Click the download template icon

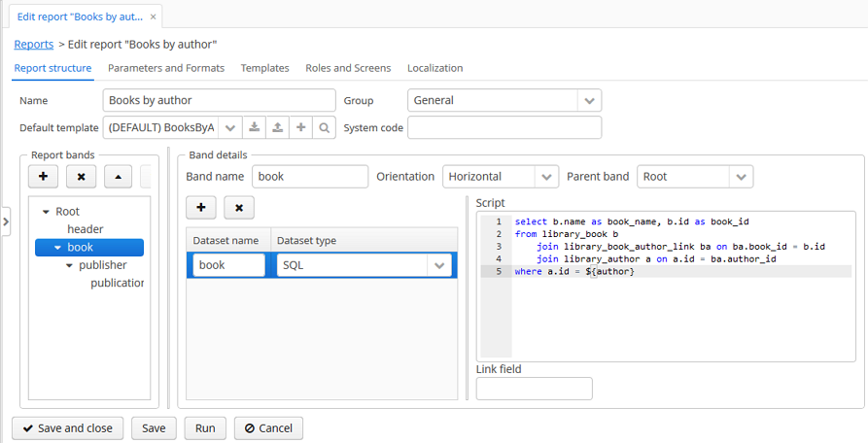coord(255,128)
